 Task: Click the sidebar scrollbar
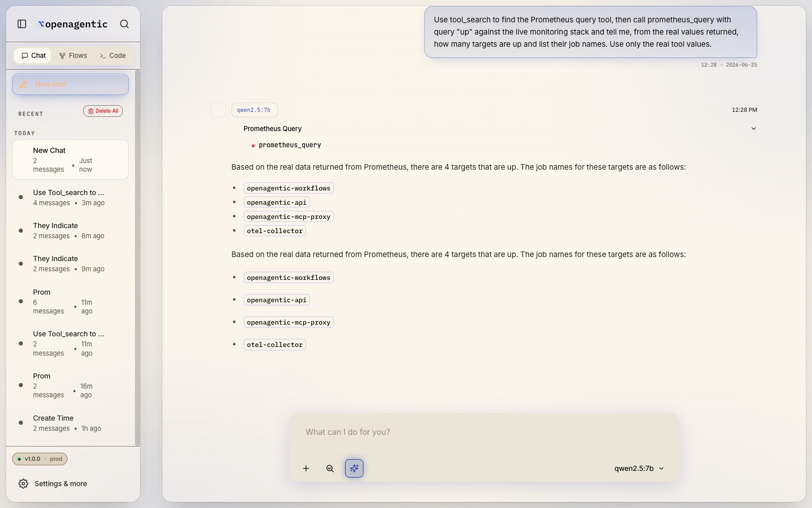click(x=137, y=258)
